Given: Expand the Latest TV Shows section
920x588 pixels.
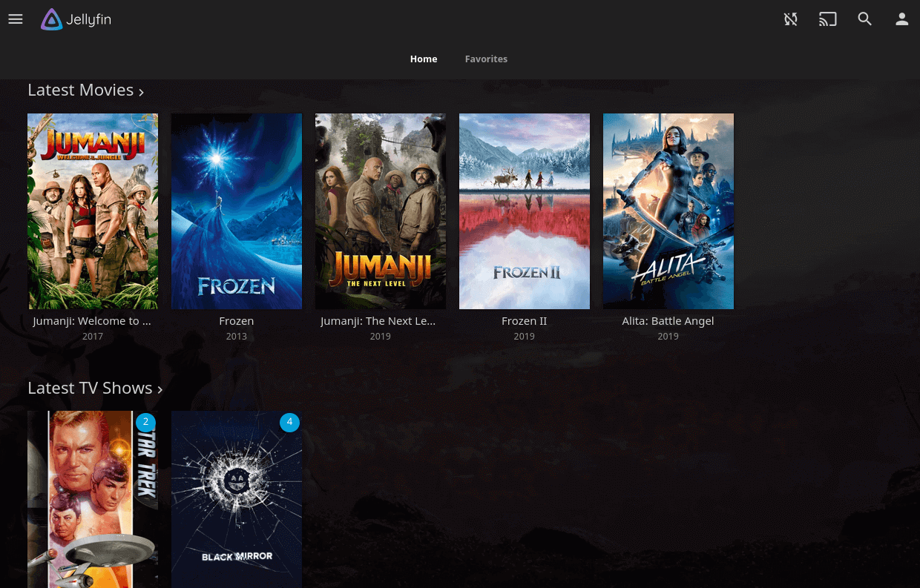Looking at the screenshot, I should pyautogui.click(x=94, y=389).
